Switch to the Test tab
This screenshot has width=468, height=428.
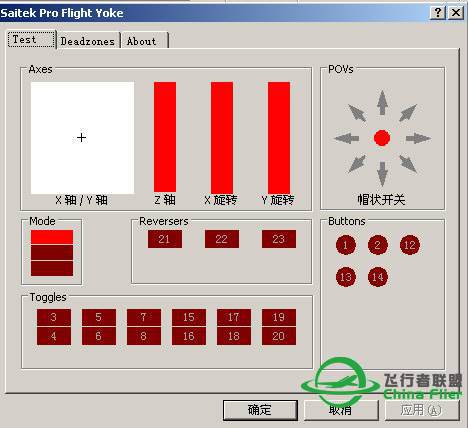31,39
